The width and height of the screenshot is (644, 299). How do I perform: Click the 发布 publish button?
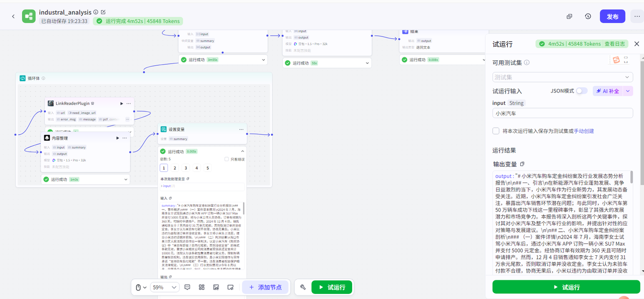(612, 17)
